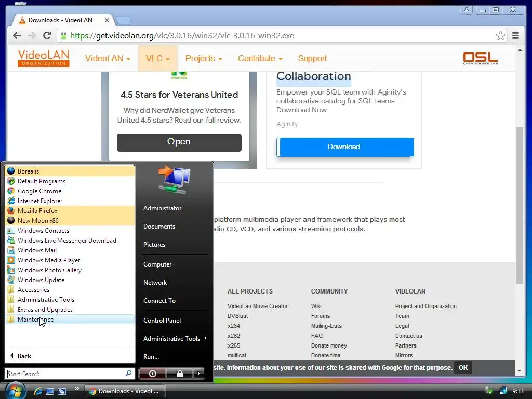
Task: Go back in Chrome
Action: click(x=17, y=36)
